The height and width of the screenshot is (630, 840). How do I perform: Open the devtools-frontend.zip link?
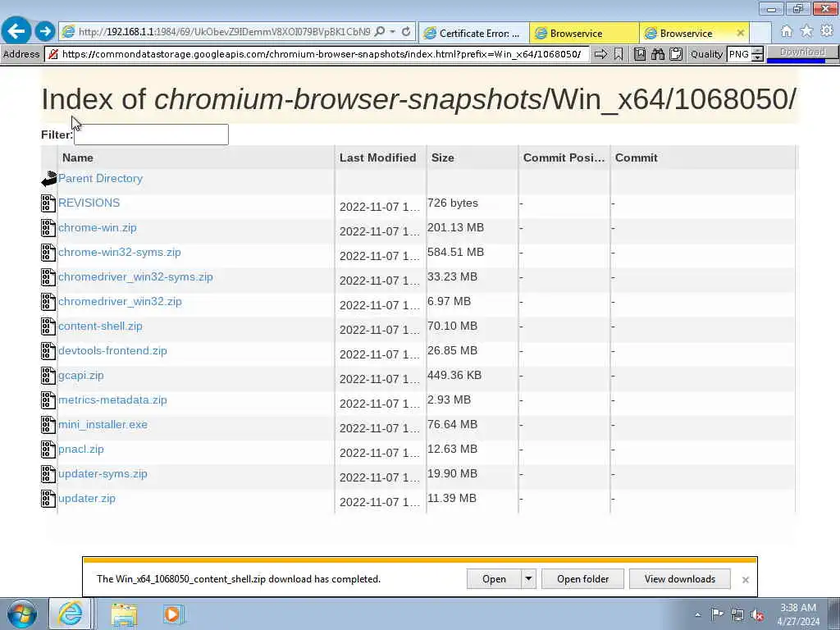point(112,351)
